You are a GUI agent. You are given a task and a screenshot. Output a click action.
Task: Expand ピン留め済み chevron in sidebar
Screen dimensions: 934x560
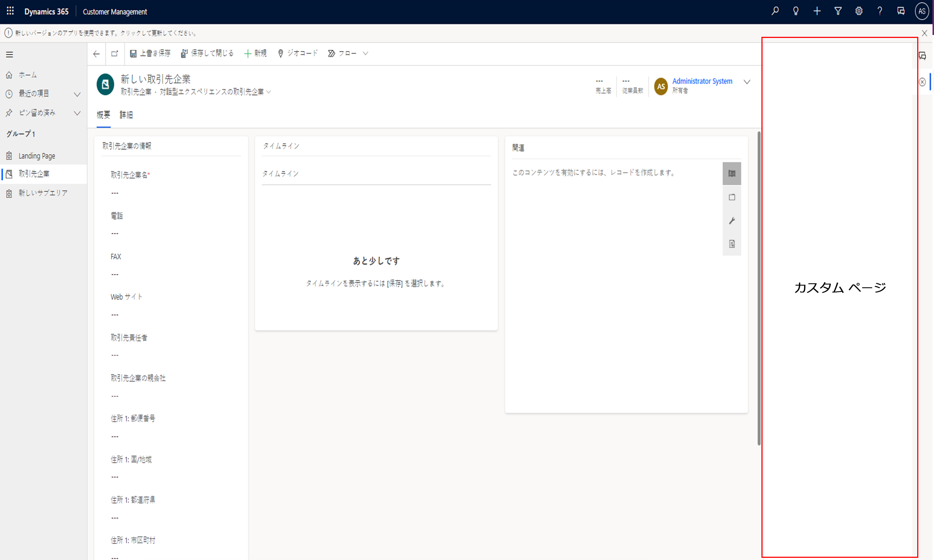[77, 113]
